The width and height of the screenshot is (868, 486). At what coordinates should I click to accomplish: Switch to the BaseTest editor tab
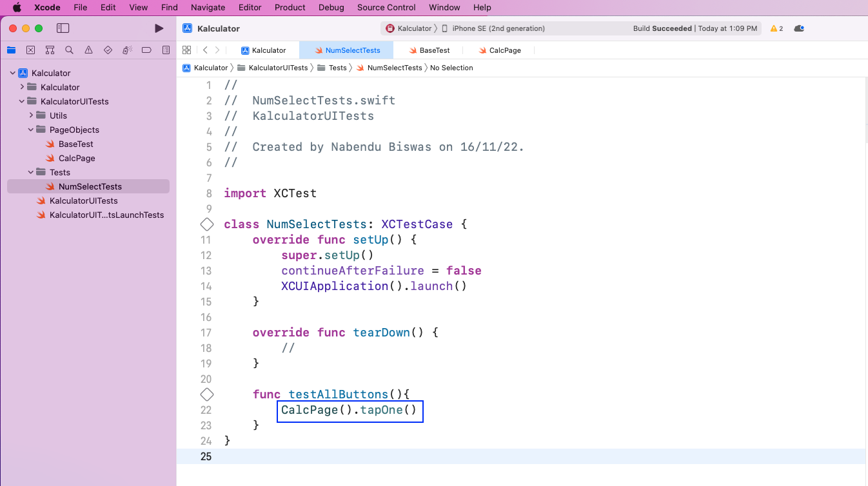click(429, 50)
